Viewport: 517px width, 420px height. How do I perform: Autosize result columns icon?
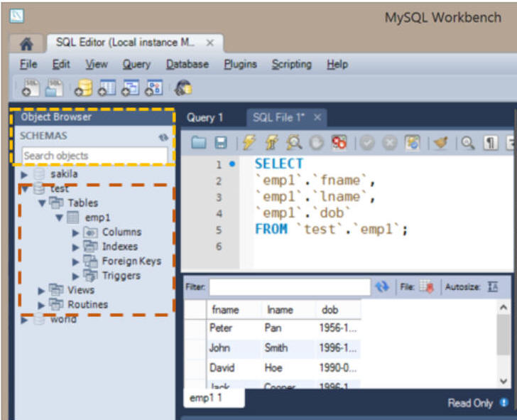point(493,286)
